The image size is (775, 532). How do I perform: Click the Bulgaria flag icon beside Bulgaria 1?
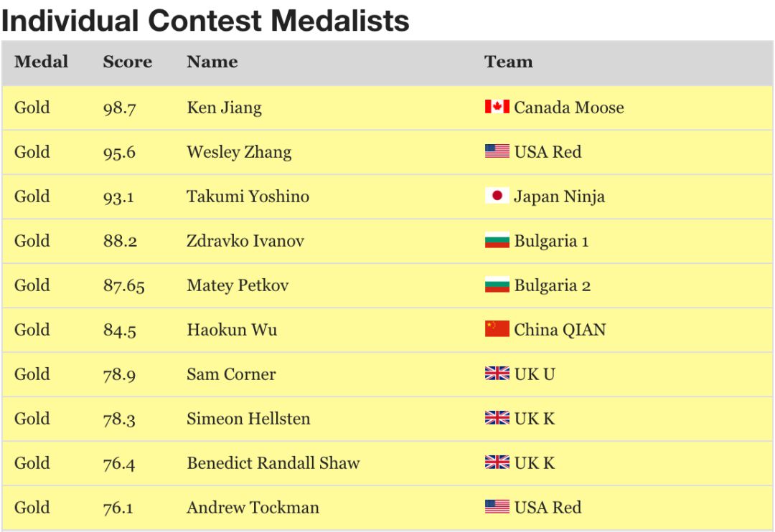point(497,240)
